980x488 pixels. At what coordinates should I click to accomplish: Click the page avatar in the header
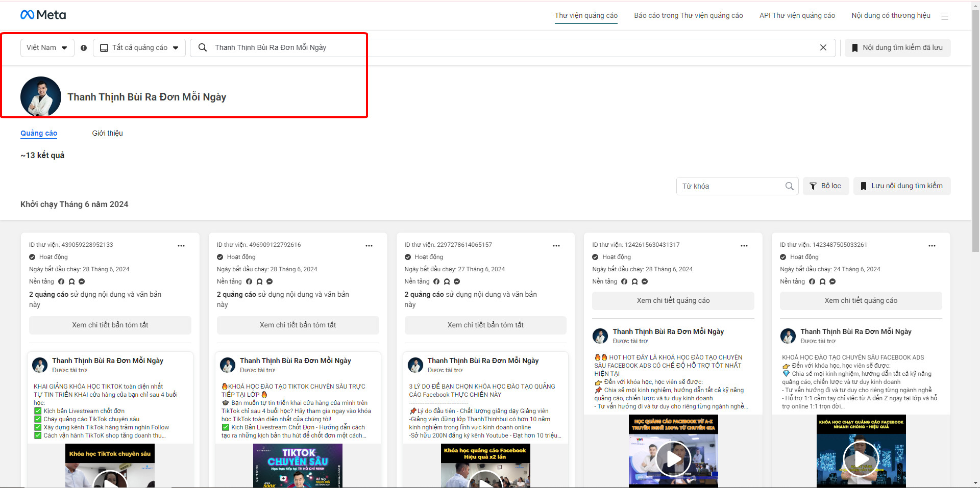click(x=41, y=97)
